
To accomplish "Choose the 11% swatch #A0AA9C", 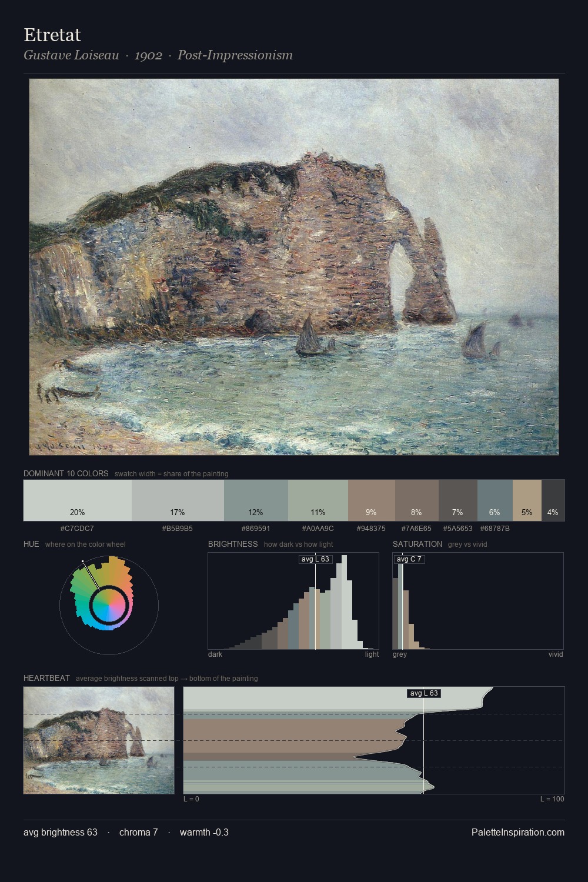I will click(318, 500).
